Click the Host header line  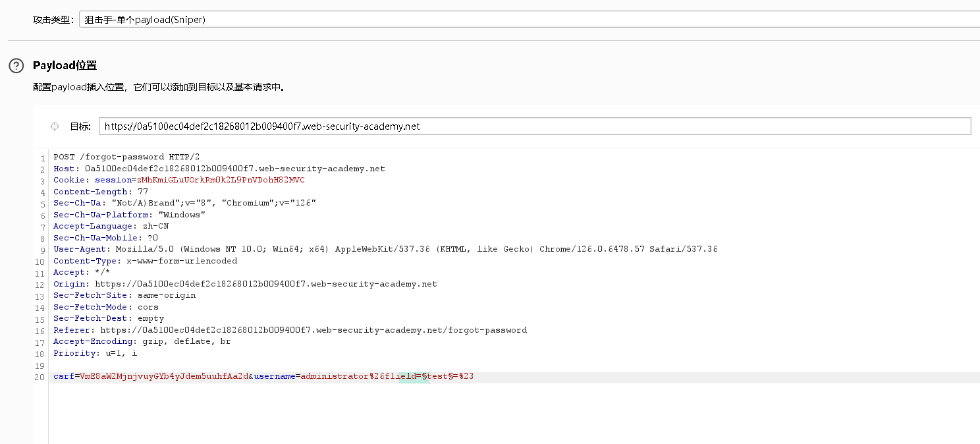219,169
